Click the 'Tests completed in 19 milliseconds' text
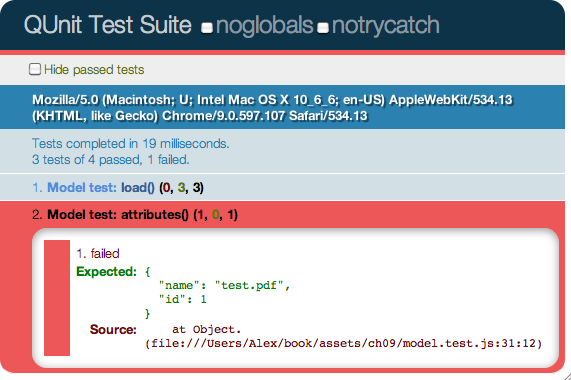The width and height of the screenshot is (571, 380). [x=131, y=143]
